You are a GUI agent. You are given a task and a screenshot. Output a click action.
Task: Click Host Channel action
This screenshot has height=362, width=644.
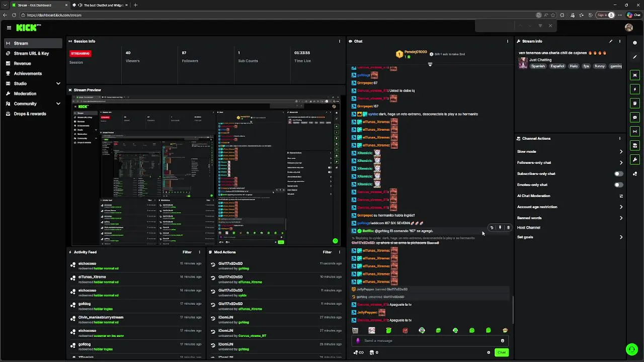pyautogui.click(x=529, y=227)
